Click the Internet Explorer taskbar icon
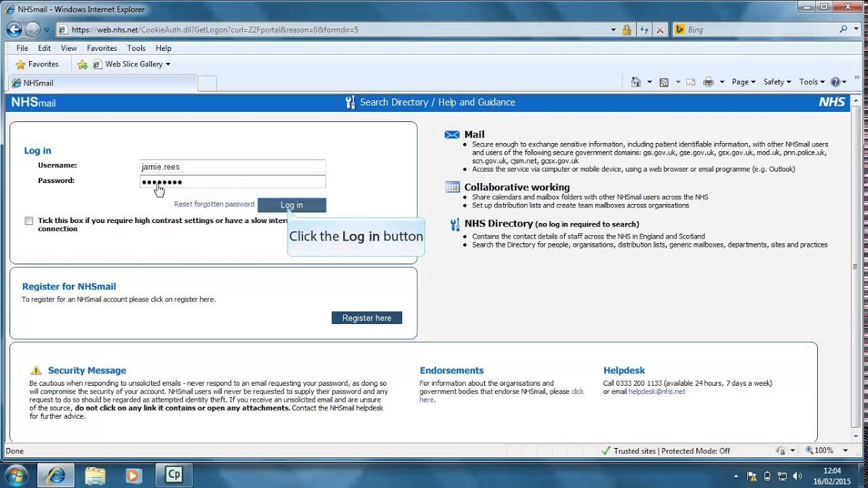 click(56, 475)
